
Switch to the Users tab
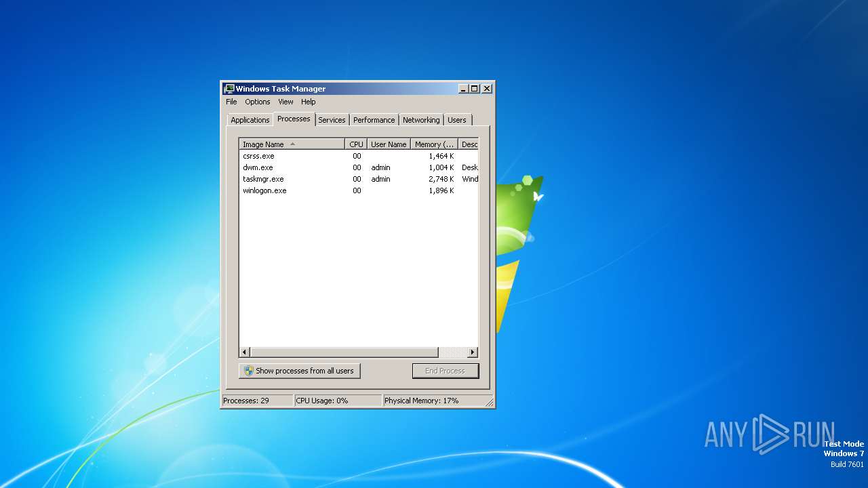pos(457,120)
